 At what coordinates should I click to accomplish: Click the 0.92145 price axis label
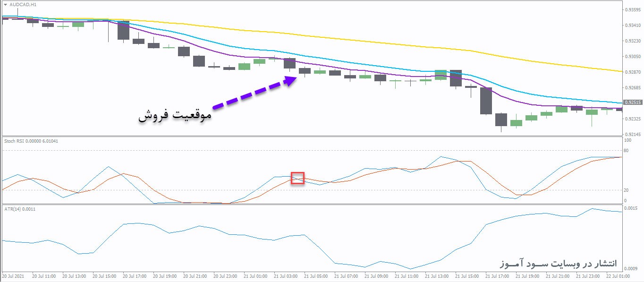click(x=633, y=134)
